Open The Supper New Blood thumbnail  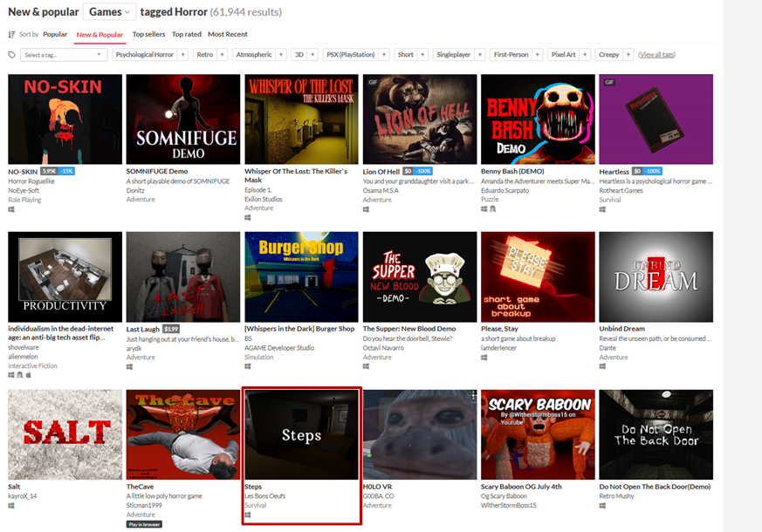click(420, 276)
